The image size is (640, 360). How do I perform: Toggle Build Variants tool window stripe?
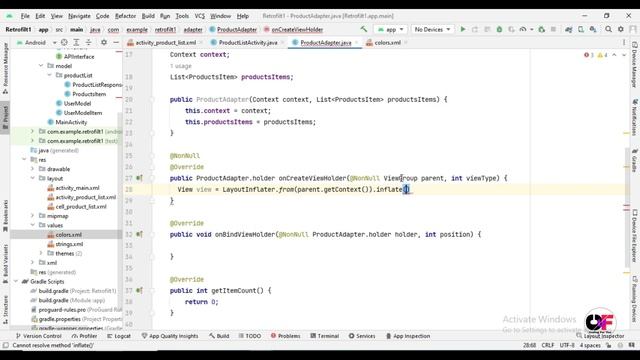click(x=5, y=263)
